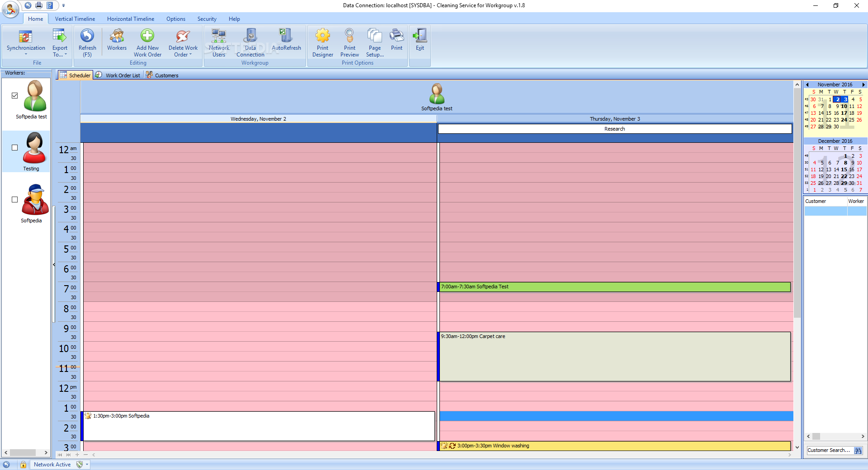The image size is (868, 470).
Task: Click the Customer Search input field
Action: point(830,451)
